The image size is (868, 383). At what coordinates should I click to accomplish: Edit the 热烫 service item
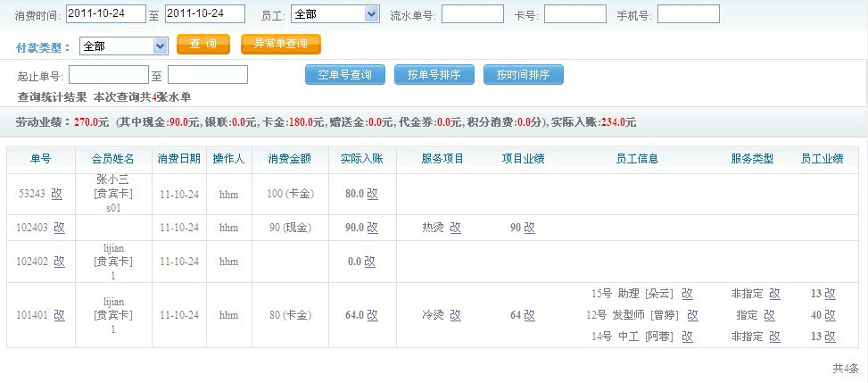pyautogui.click(x=455, y=228)
